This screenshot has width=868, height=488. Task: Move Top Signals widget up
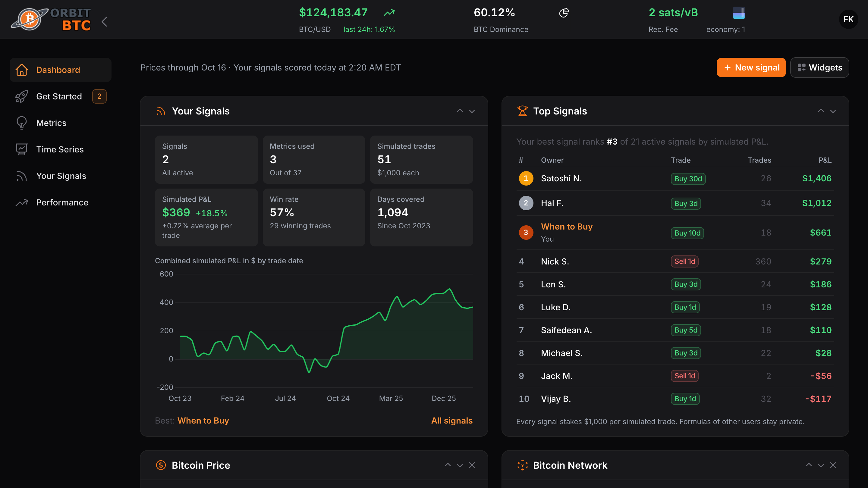[821, 111]
